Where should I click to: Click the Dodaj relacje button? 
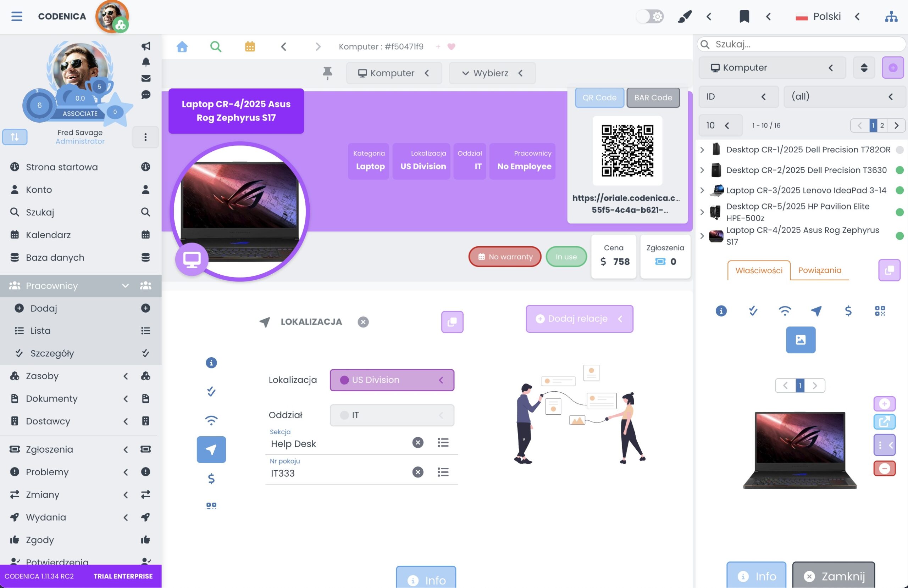point(579,319)
